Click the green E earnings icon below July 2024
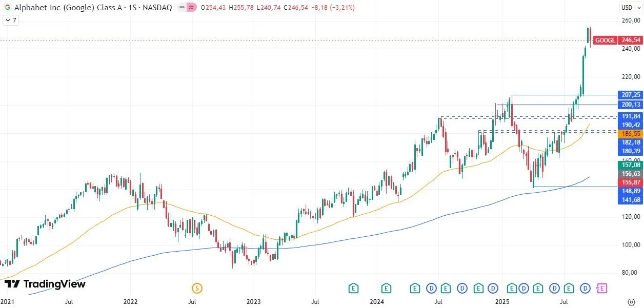This screenshot has height=308, width=644. click(x=446, y=289)
